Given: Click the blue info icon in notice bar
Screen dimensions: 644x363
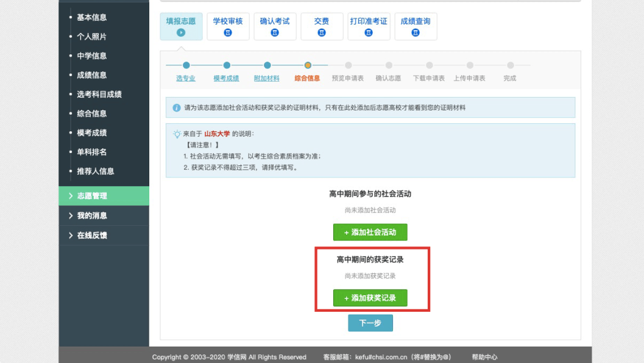Looking at the screenshot, I should coord(177,108).
